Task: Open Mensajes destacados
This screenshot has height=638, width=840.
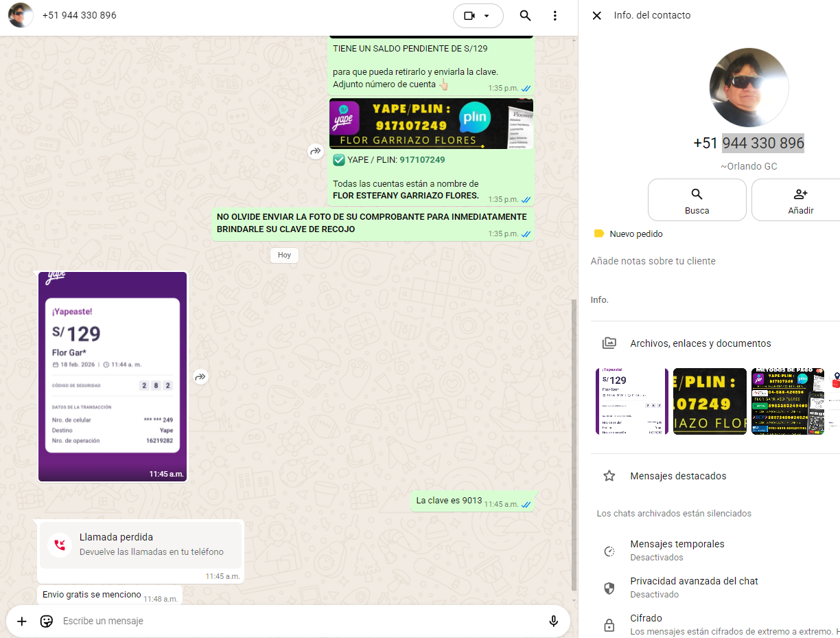Action: (x=678, y=476)
